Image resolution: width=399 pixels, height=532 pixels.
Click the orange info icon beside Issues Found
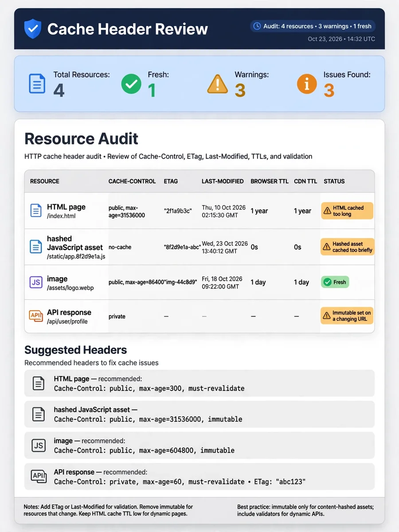[307, 84]
